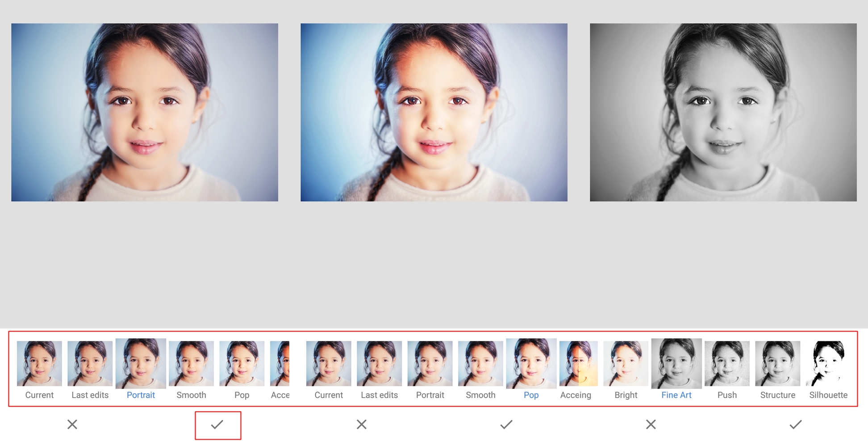Apply the Pop look with the middle checkmark
Screen dimensions: 868x441
point(506,424)
